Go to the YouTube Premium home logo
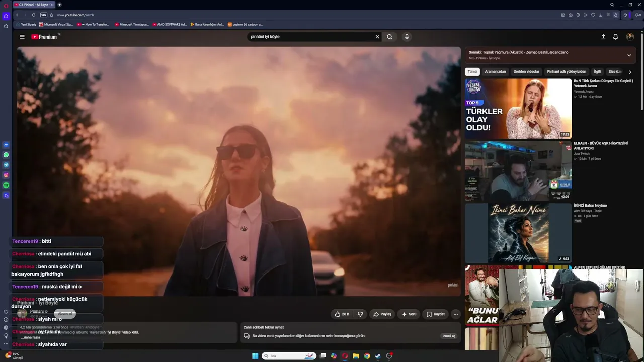 click(45, 37)
